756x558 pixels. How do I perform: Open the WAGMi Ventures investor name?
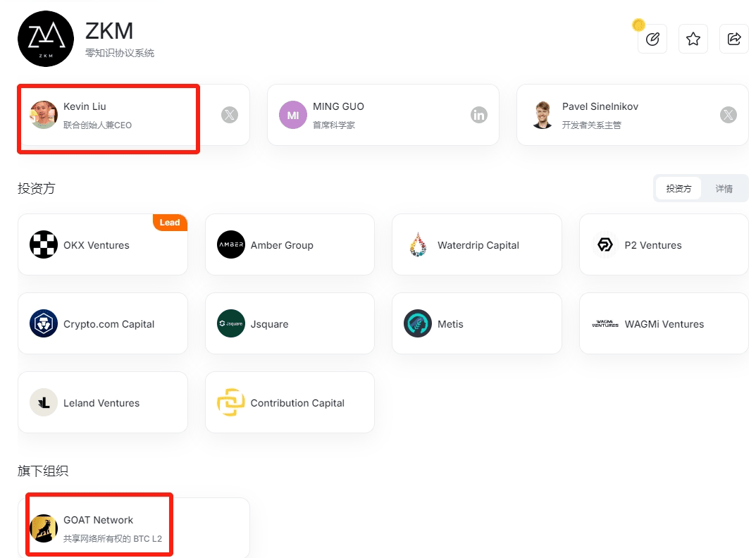tap(664, 324)
